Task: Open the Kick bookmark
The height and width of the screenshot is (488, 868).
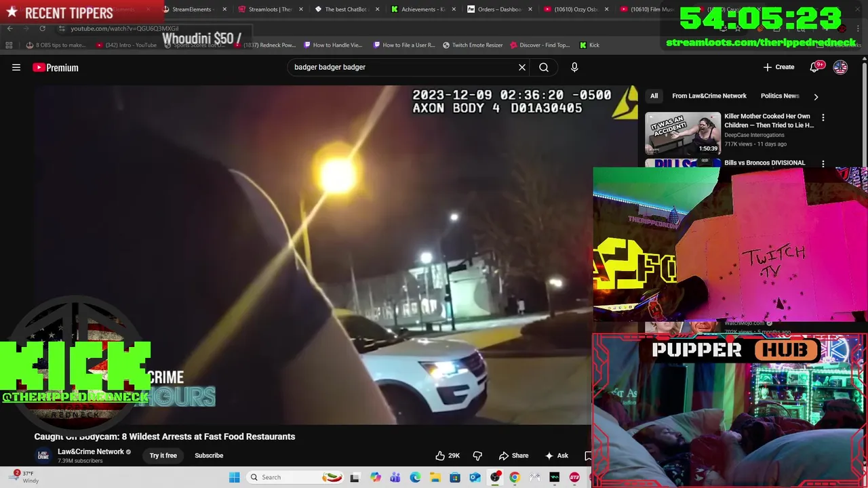Action: tap(589, 45)
